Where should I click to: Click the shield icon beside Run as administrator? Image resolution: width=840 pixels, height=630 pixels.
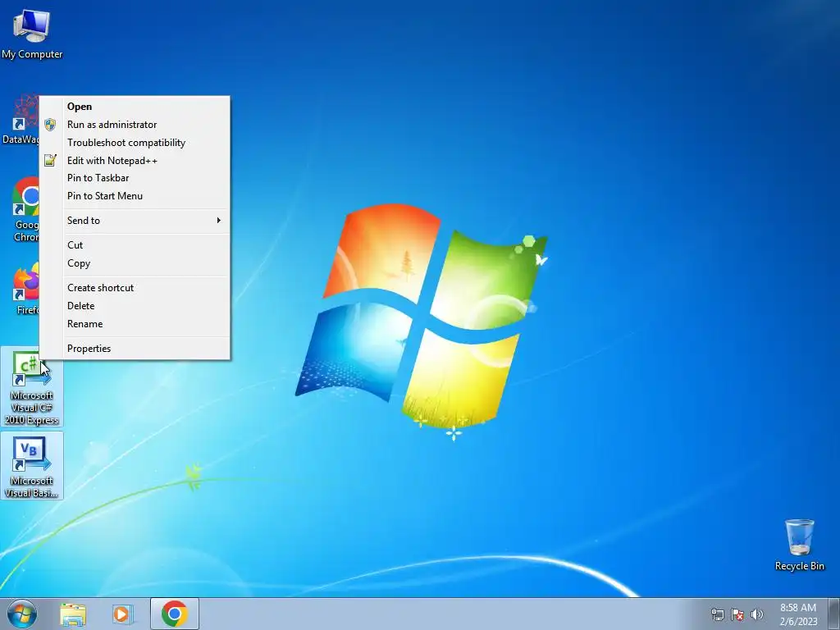click(x=50, y=125)
